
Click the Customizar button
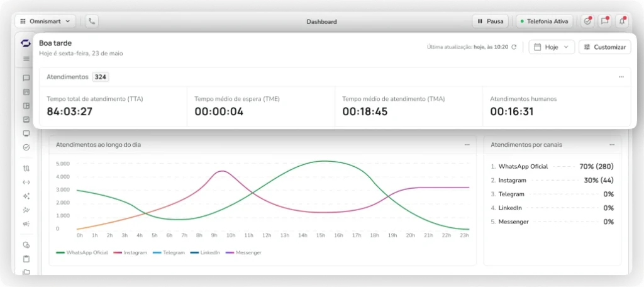pyautogui.click(x=604, y=47)
